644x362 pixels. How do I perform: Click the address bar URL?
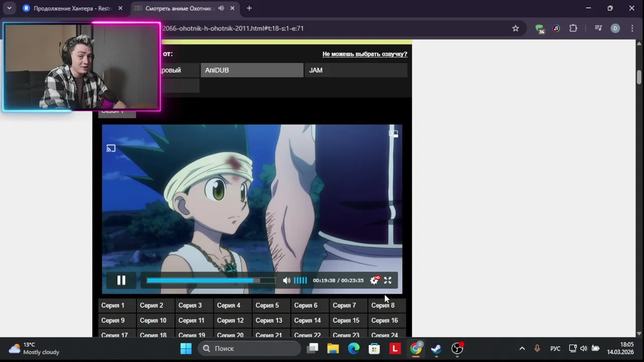tap(232, 28)
